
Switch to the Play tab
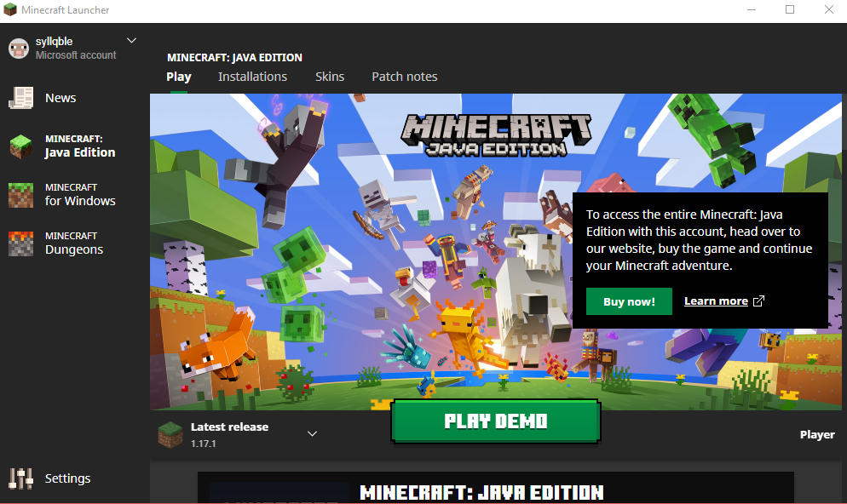click(179, 77)
